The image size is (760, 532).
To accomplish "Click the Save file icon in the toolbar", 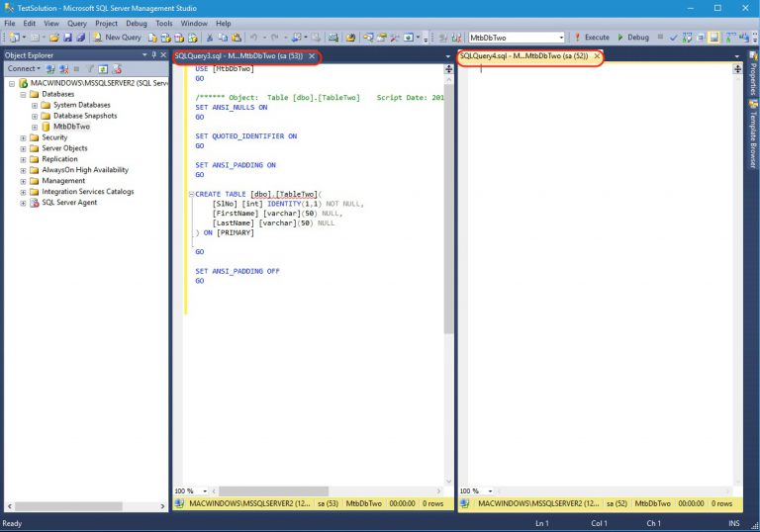I will [x=67, y=38].
